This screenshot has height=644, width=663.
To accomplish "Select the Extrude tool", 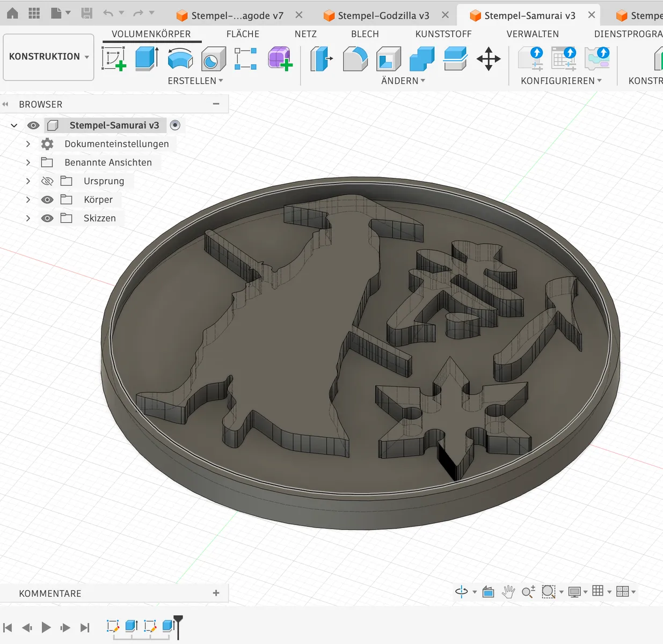I will tap(147, 58).
